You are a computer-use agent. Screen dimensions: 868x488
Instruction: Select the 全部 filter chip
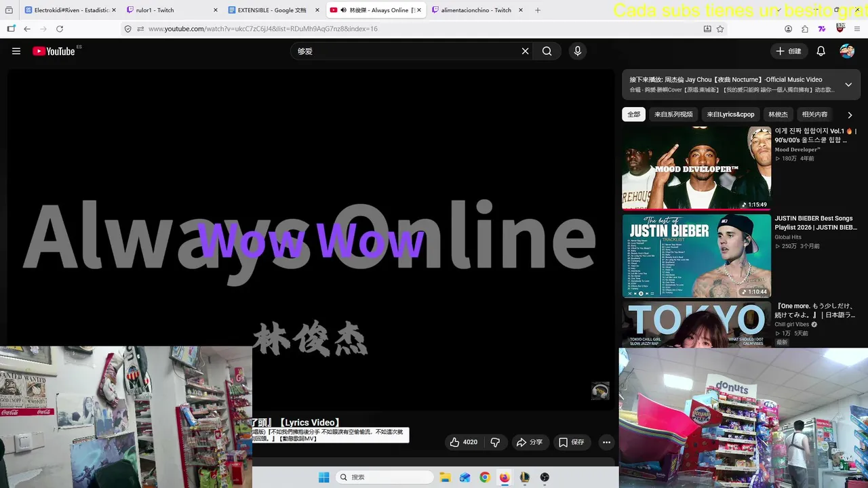coord(633,115)
